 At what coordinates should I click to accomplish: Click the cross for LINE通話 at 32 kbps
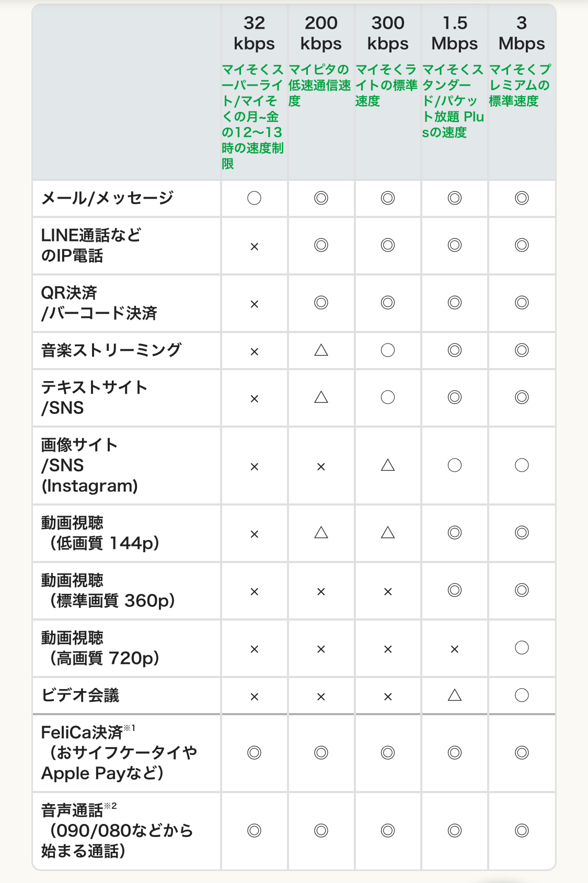tap(254, 246)
